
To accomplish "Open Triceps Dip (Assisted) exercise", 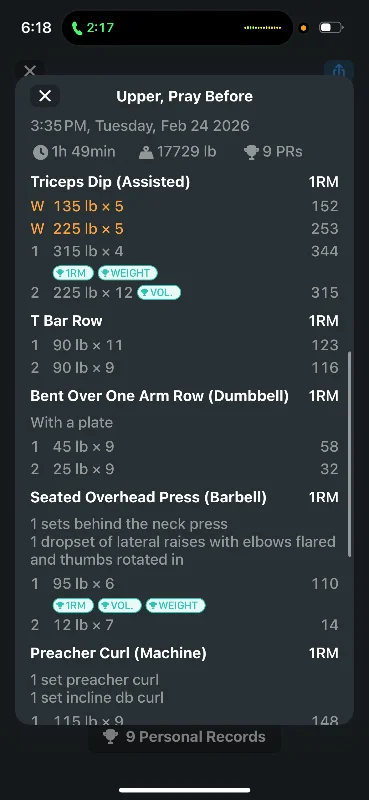I will (x=110, y=182).
